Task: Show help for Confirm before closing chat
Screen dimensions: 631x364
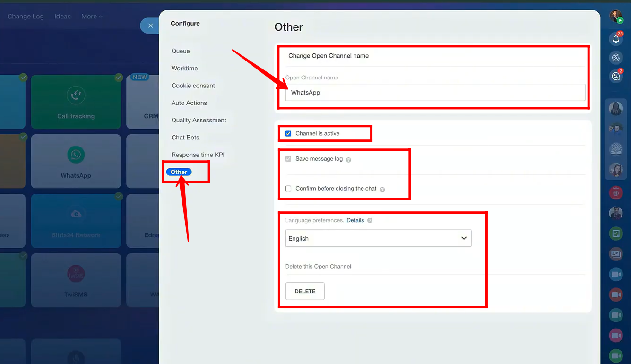Action: 382,189
